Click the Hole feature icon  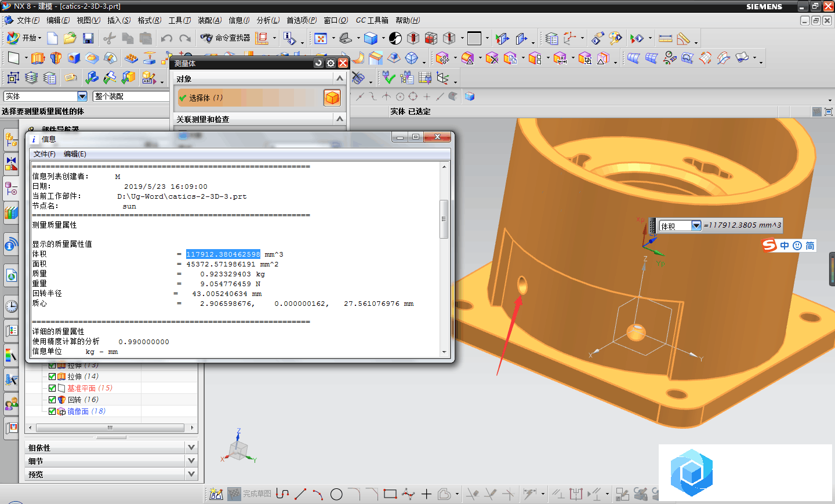tap(74, 58)
